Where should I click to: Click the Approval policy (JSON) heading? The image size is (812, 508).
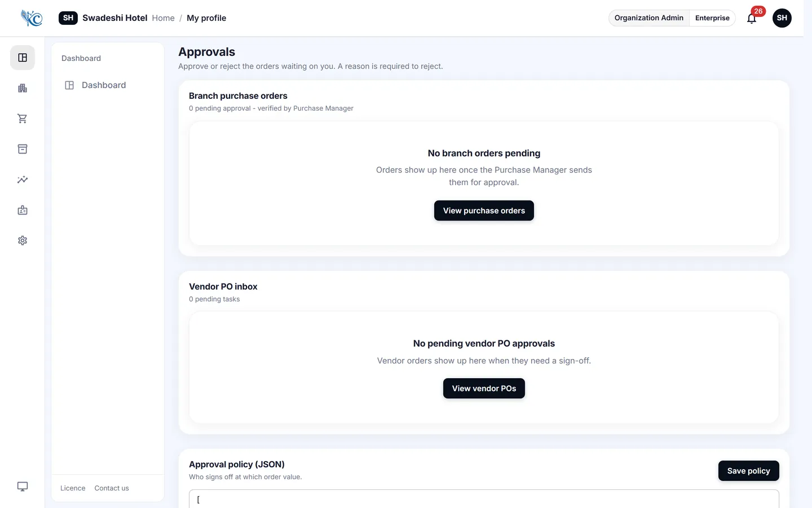coord(237,465)
